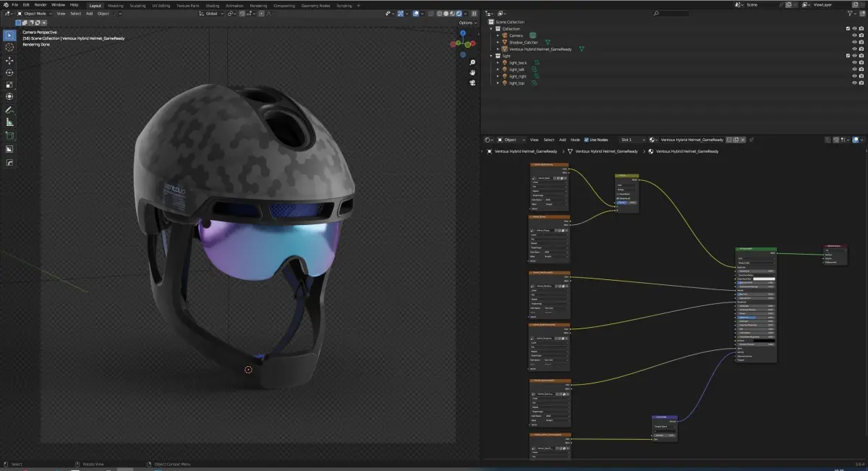Image resolution: width=868 pixels, height=471 pixels.
Task: Collapse the light collection in outliner
Action: pos(491,56)
